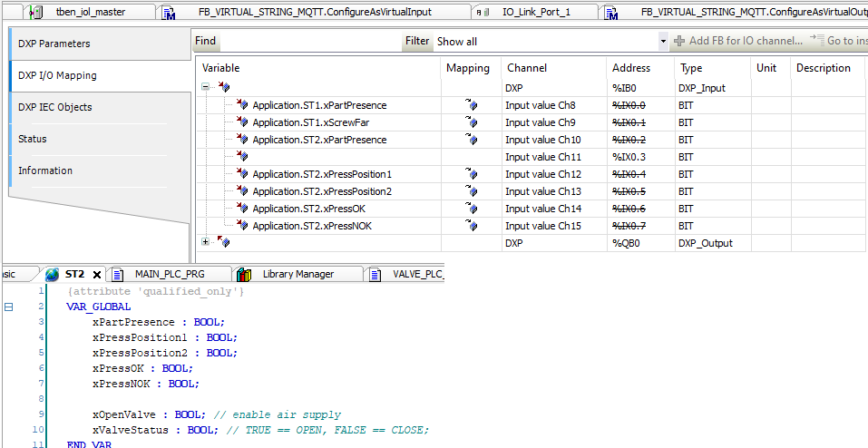Click mapping icon for xScrewFar row
The height and width of the screenshot is (448, 868).
[x=471, y=122]
